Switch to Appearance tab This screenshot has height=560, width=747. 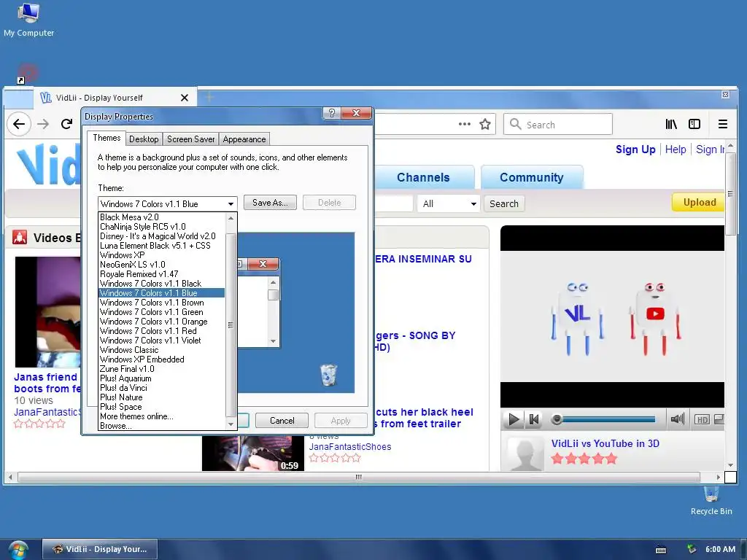(x=244, y=139)
